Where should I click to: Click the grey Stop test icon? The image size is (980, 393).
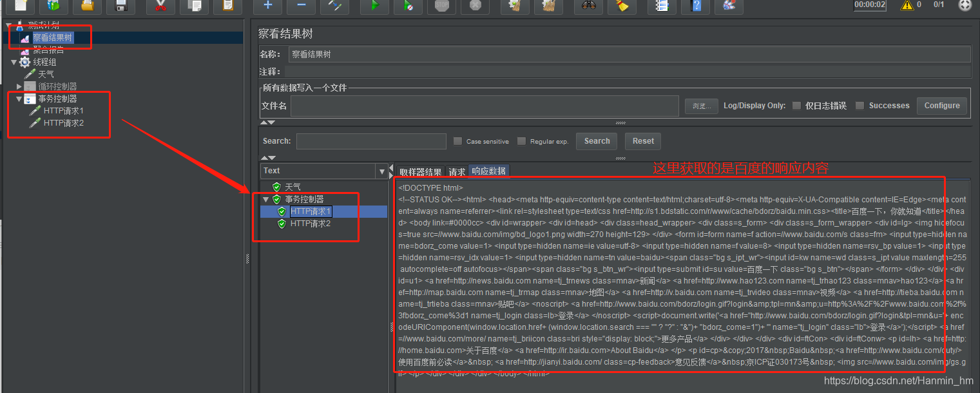pyautogui.click(x=441, y=5)
